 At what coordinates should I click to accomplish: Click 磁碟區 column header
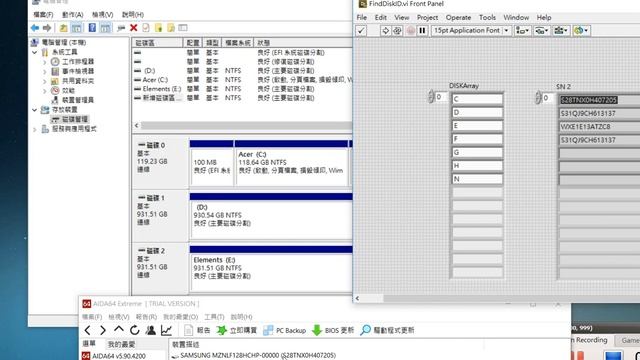click(x=157, y=42)
